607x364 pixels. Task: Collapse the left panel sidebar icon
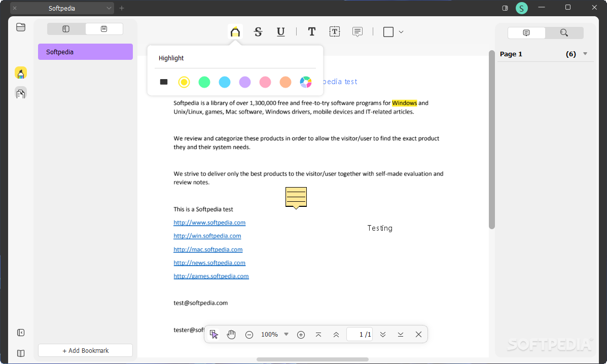click(x=21, y=333)
